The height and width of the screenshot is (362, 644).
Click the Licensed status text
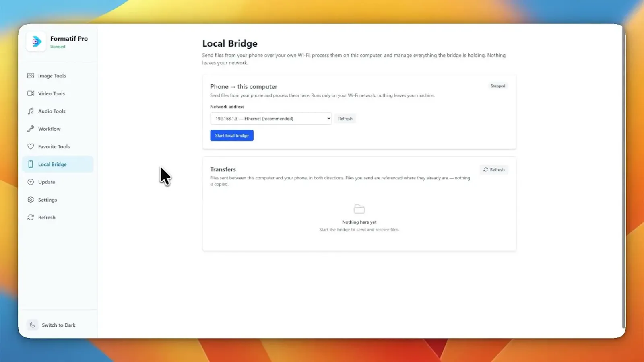pyautogui.click(x=58, y=47)
